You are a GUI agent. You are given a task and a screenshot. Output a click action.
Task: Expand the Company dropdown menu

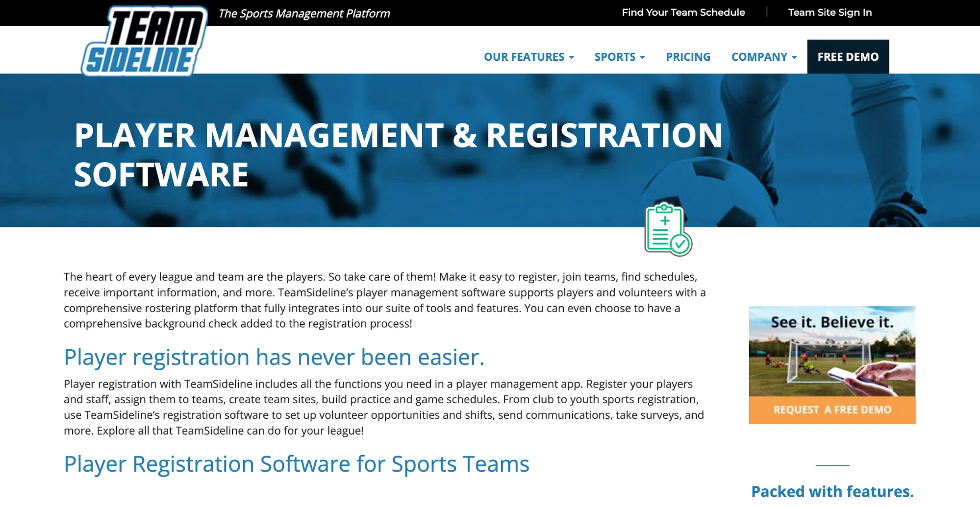point(764,57)
